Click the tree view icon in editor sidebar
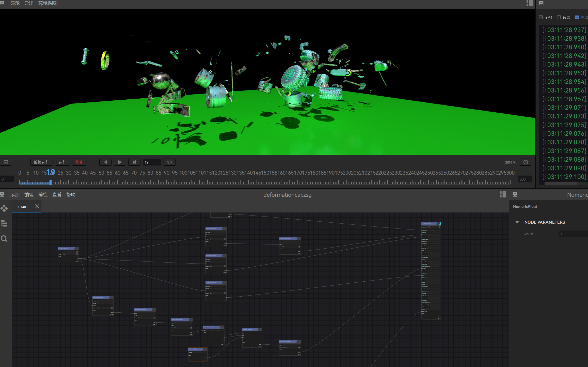 [4, 224]
